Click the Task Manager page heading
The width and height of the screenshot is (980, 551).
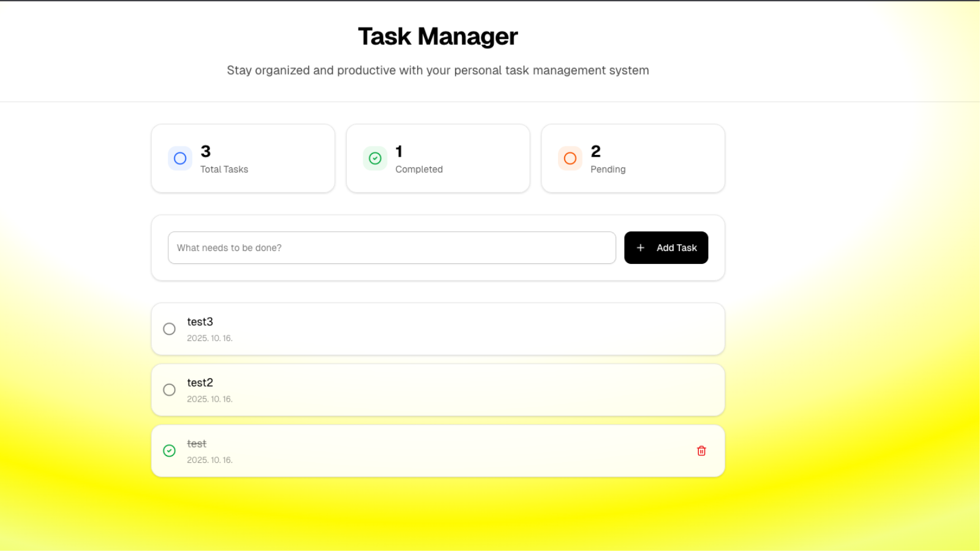(438, 37)
